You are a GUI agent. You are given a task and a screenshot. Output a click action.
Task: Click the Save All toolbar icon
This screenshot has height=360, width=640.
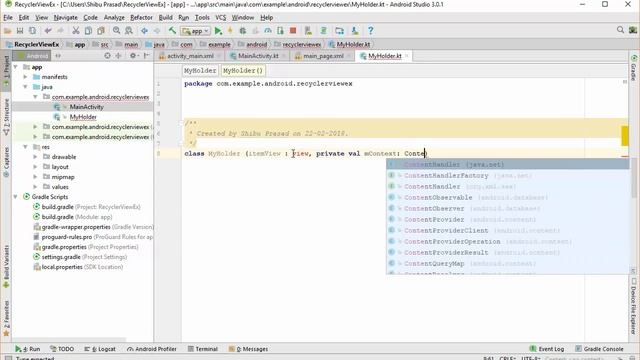[20, 31]
